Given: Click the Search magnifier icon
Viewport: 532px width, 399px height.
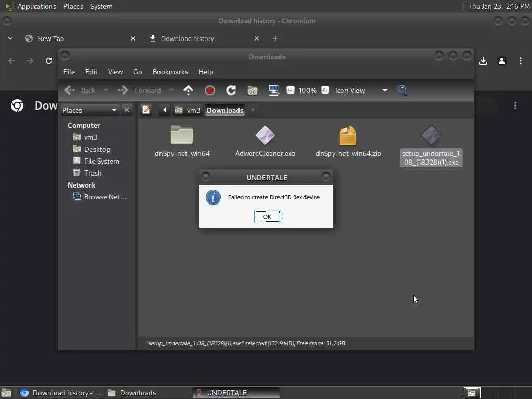Looking at the screenshot, I should tap(402, 90).
